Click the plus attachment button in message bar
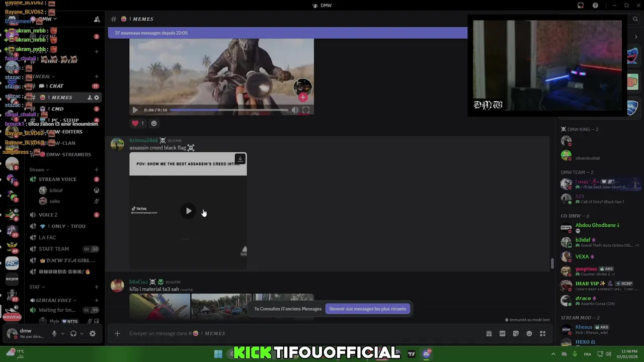The image size is (644, 362). tap(117, 333)
